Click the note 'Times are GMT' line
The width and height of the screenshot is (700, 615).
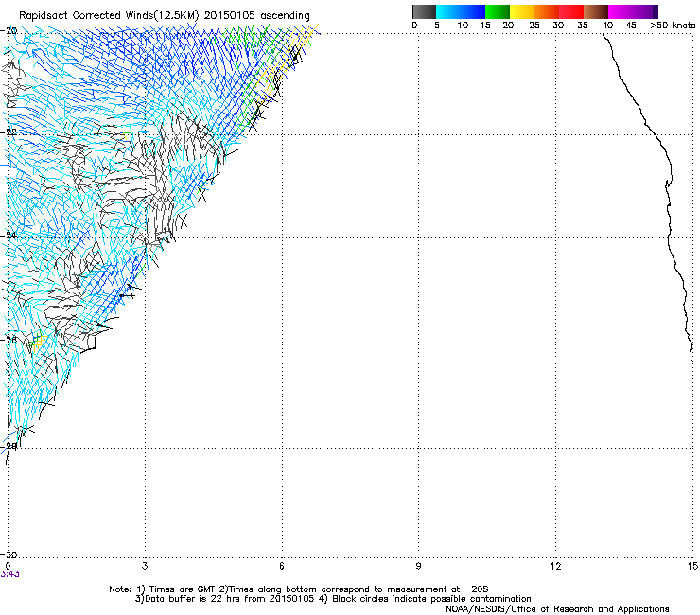coord(299,589)
